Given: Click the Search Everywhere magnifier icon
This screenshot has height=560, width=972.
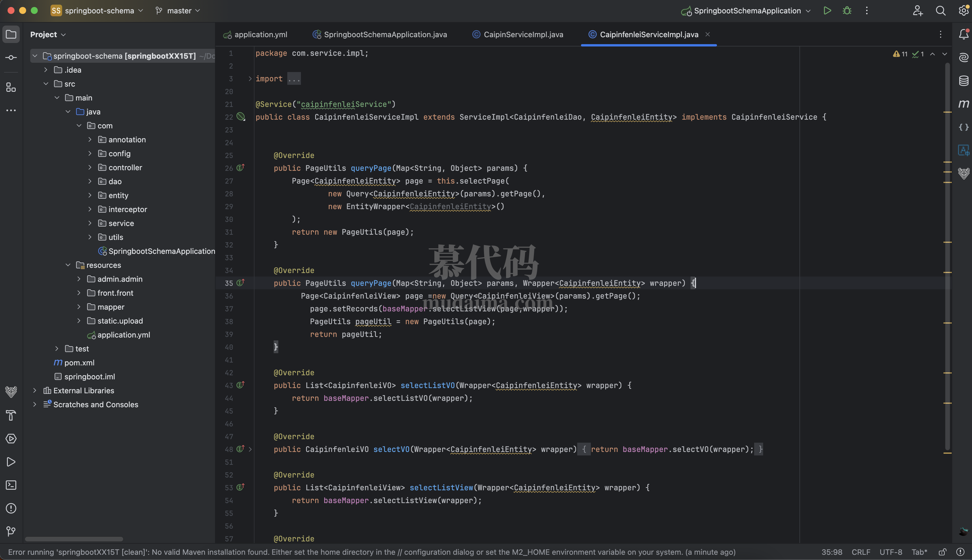Looking at the screenshot, I should point(940,11).
